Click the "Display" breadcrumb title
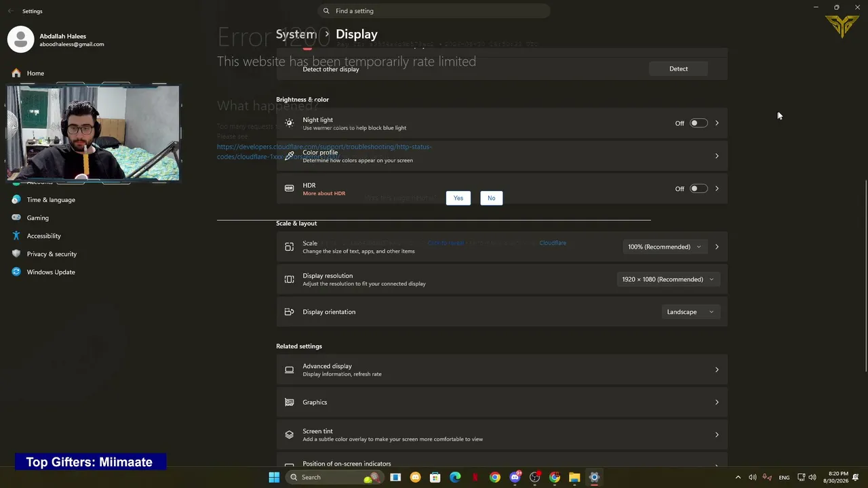 357,34
